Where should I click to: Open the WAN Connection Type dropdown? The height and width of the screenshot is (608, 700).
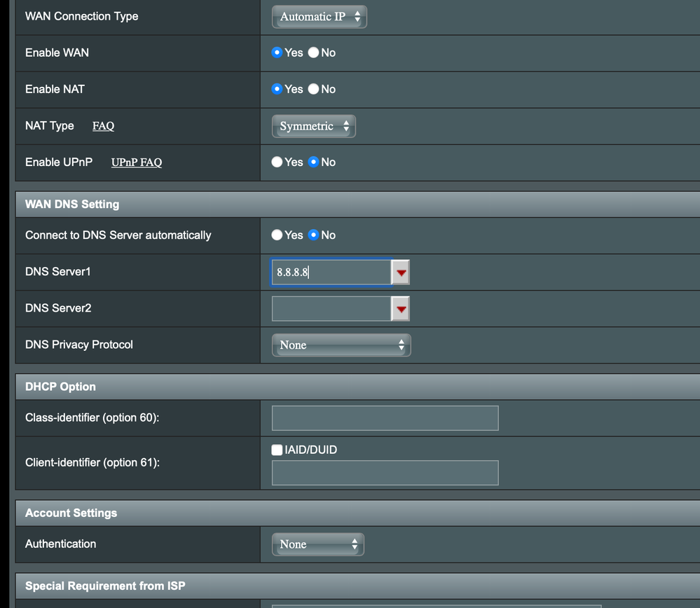tap(319, 17)
